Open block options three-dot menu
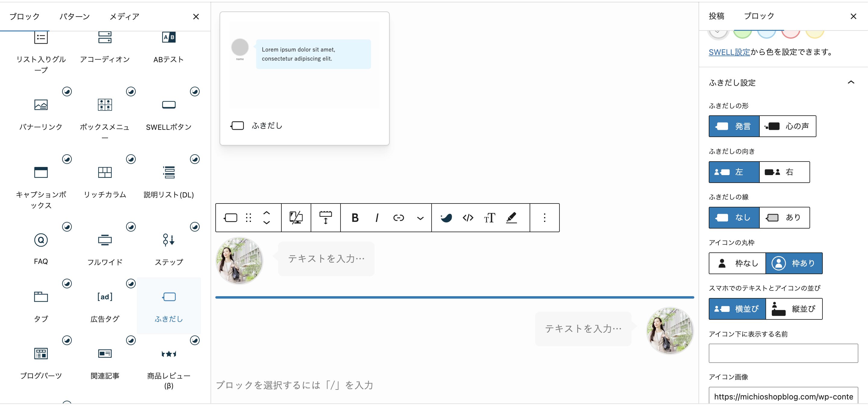 544,218
